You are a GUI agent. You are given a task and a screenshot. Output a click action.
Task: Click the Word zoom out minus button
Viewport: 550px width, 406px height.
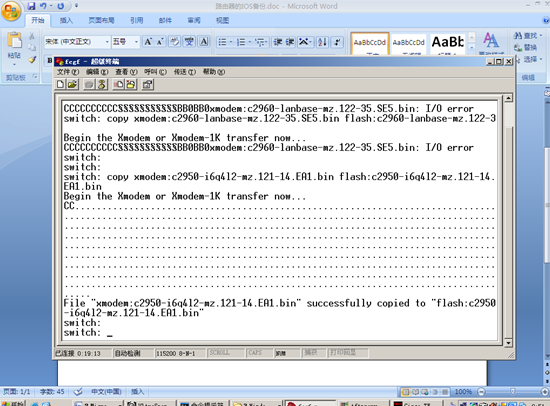point(482,392)
